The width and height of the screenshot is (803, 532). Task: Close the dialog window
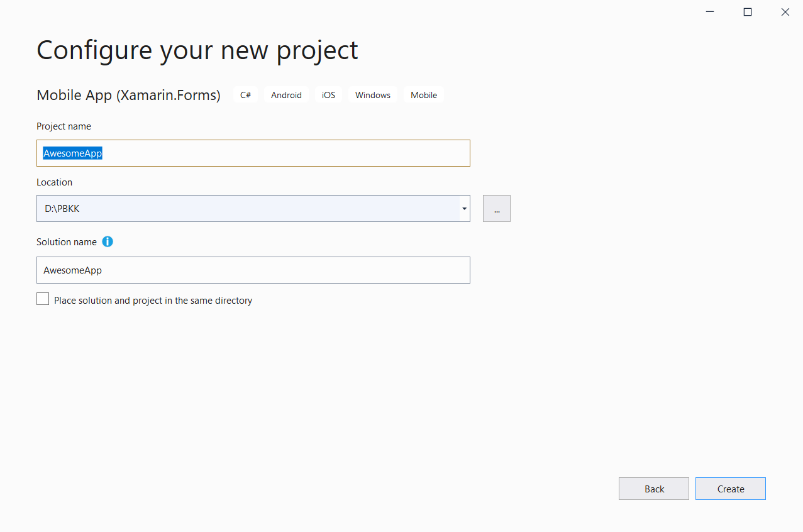click(785, 12)
